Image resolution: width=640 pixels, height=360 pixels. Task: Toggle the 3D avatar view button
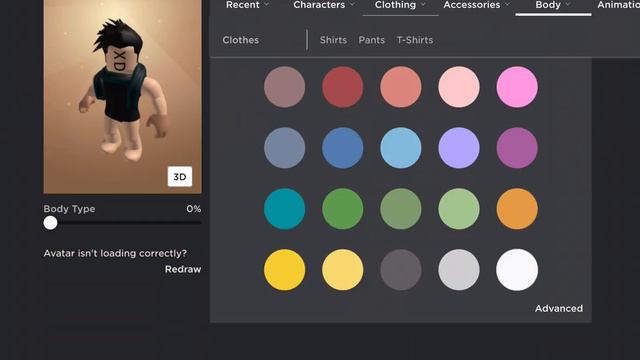click(180, 176)
